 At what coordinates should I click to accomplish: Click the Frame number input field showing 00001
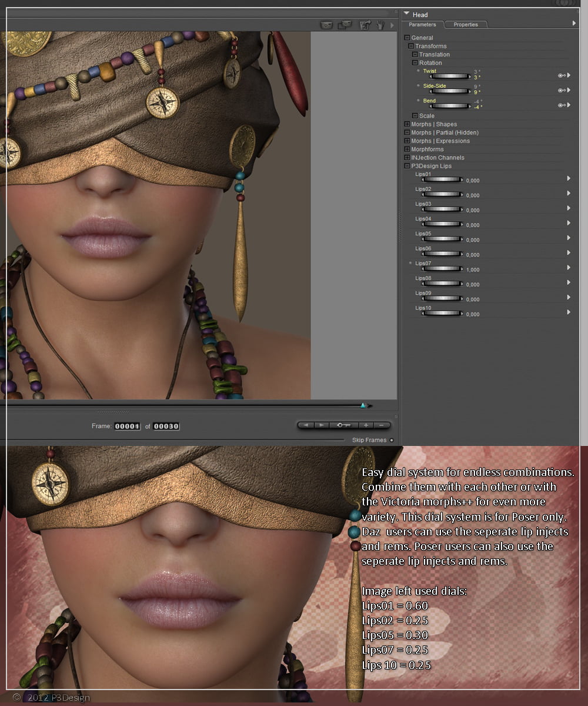pos(127,426)
